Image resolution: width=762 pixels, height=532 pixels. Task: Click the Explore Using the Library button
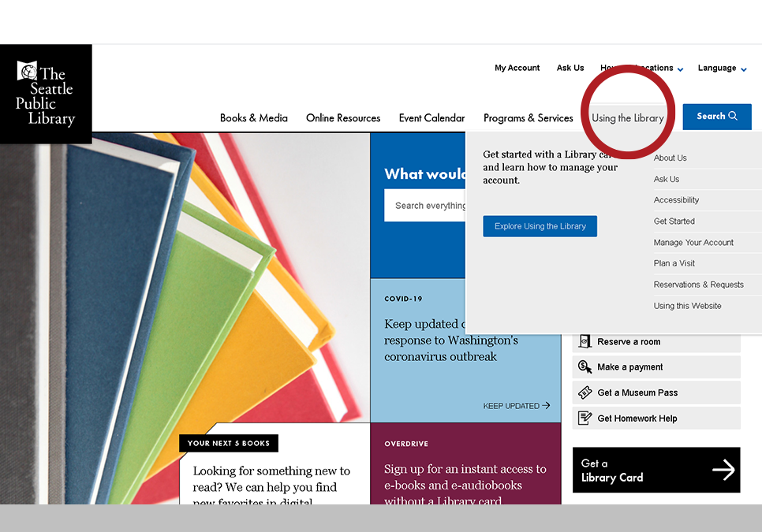tap(540, 226)
